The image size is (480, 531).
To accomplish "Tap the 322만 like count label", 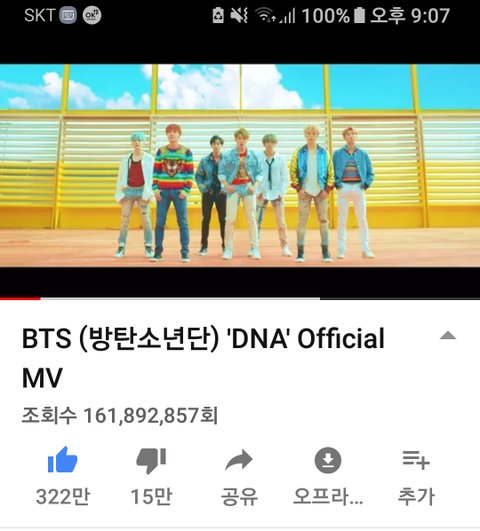I will tap(63, 497).
